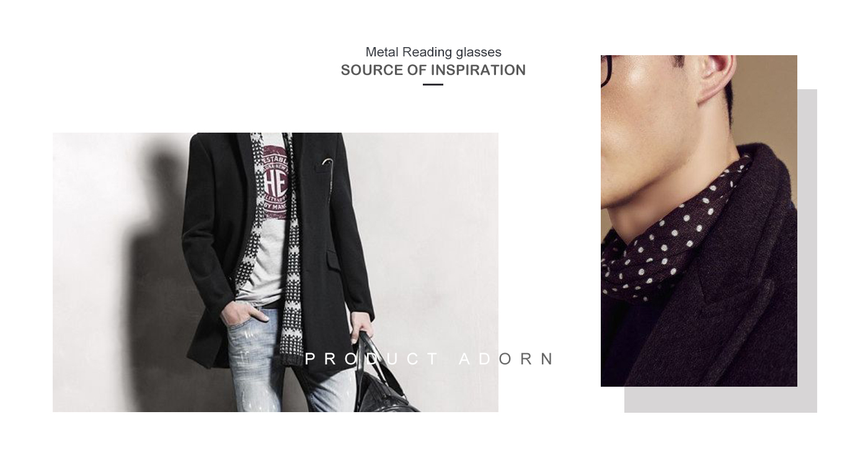868x471 pixels.
Task: Click the coat flap pocket on model's side
Action: click(332, 260)
